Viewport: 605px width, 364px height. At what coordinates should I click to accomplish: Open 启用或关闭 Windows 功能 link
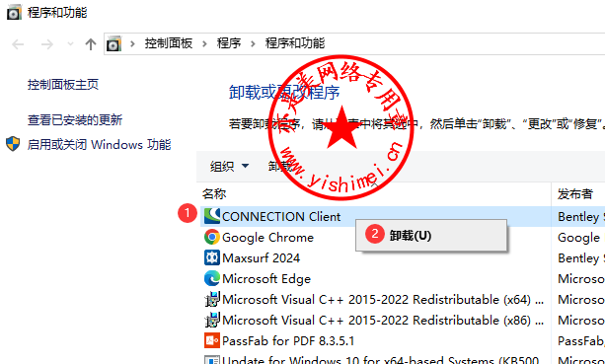[x=99, y=145]
